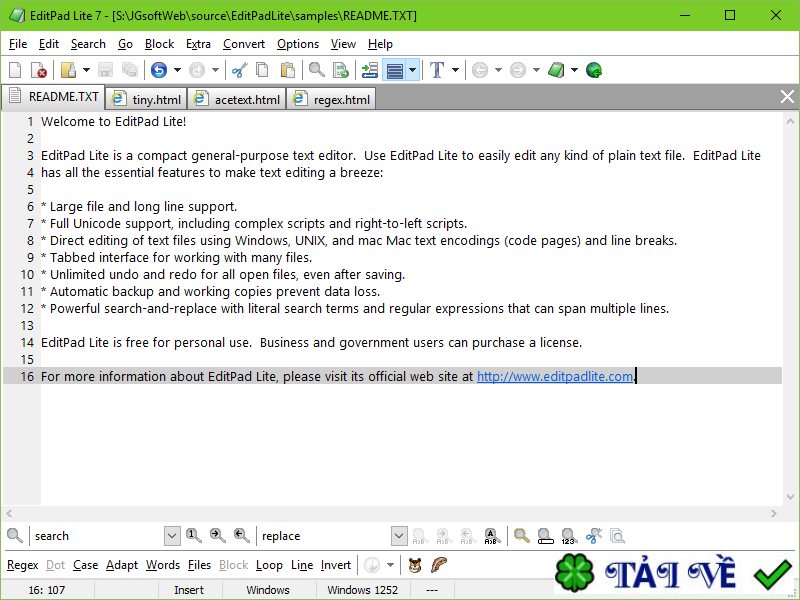This screenshot has height=600, width=800.
Task: Open the word wrap options dropdown arrow
Action: [413, 70]
